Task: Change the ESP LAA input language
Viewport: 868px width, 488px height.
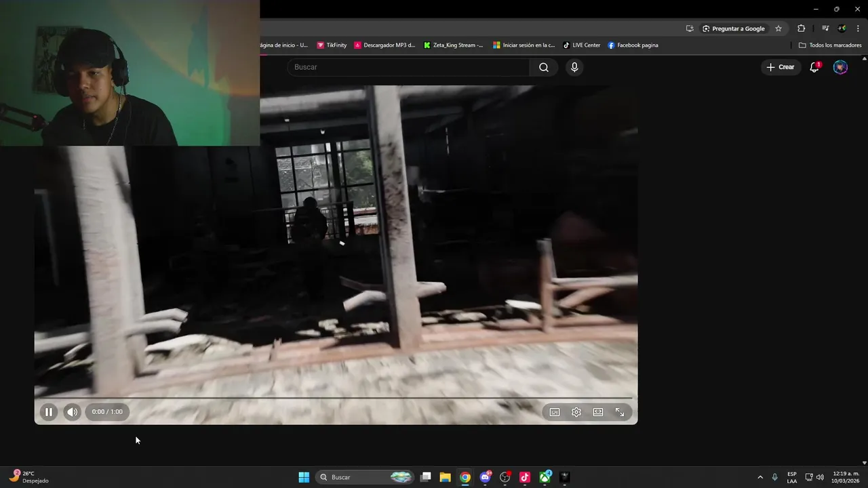Action: [792, 477]
